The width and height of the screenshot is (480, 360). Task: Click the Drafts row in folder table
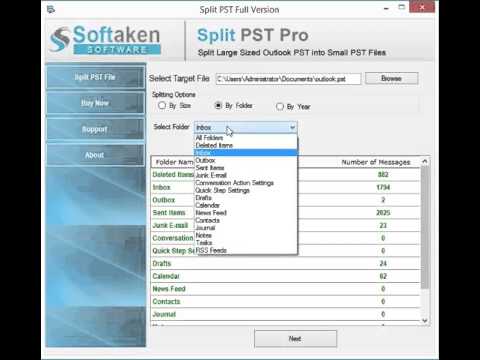tap(286, 263)
